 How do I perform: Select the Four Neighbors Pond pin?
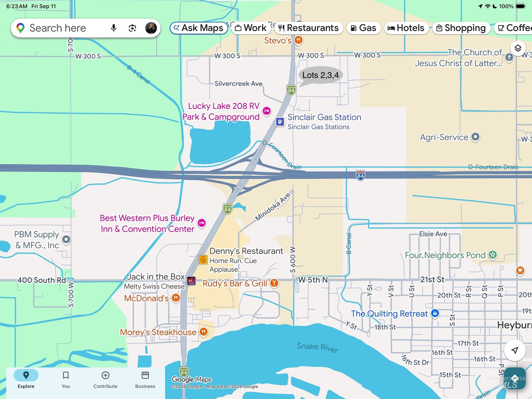(x=492, y=255)
